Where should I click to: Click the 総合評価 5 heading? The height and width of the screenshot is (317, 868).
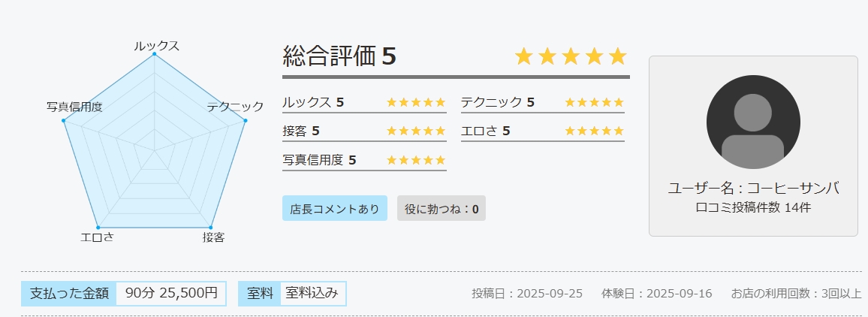coord(339,56)
